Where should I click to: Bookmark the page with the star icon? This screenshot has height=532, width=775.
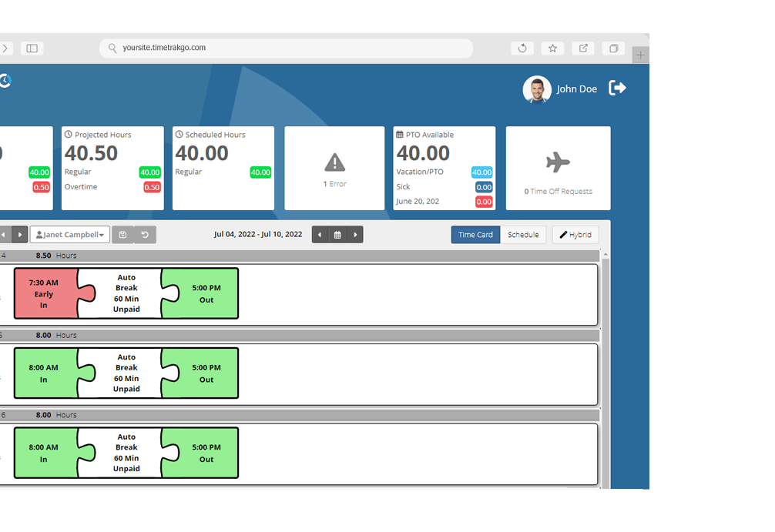[x=552, y=49]
